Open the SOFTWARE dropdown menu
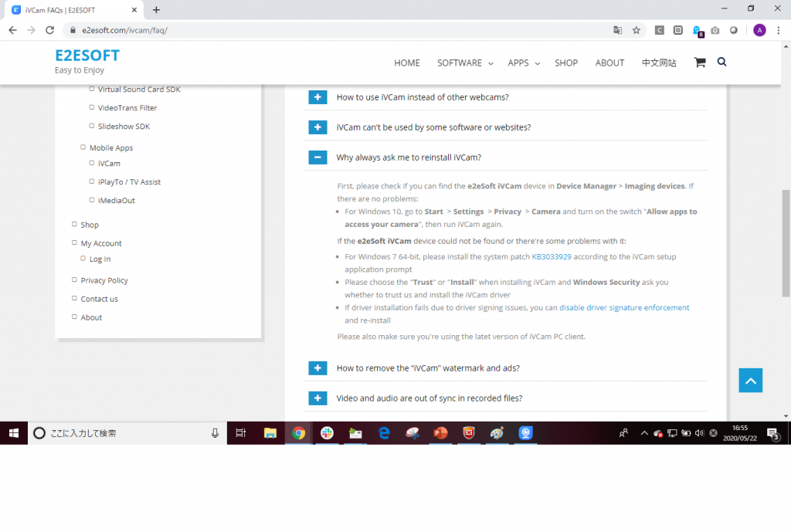The width and height of the screenshot is (791, 532). coord(464,63)
